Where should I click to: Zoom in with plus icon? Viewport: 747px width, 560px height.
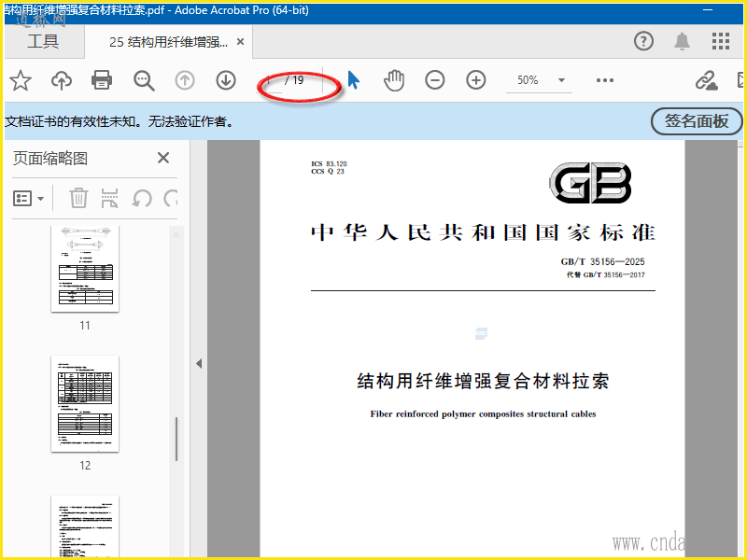(476, 80)
